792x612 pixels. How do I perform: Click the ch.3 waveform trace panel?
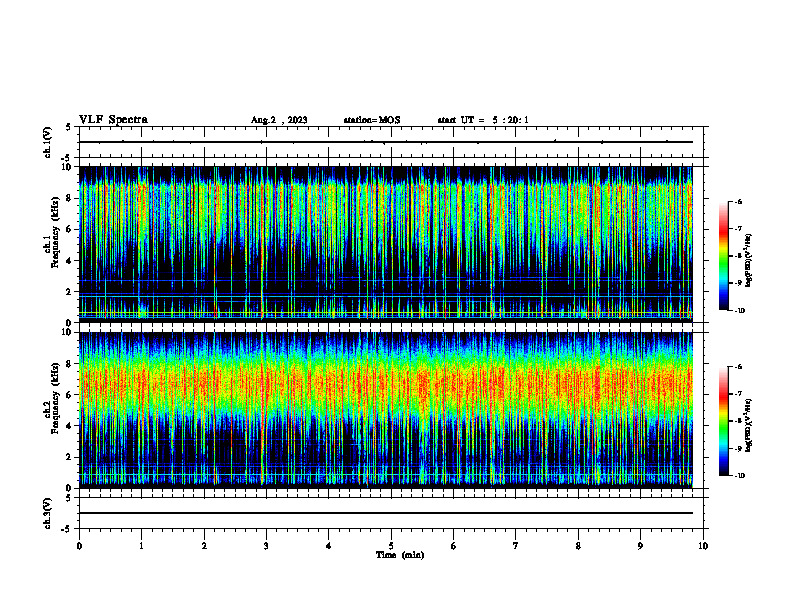point(391,513)
